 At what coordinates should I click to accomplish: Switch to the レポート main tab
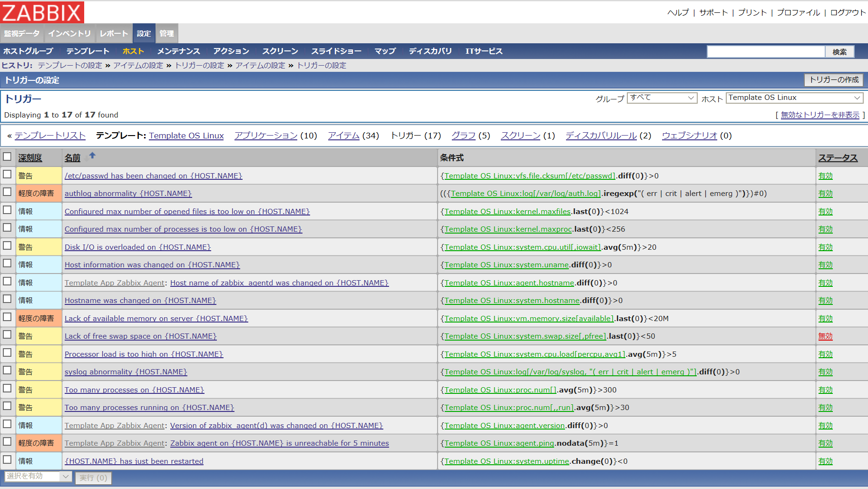[x=114, y=34]
